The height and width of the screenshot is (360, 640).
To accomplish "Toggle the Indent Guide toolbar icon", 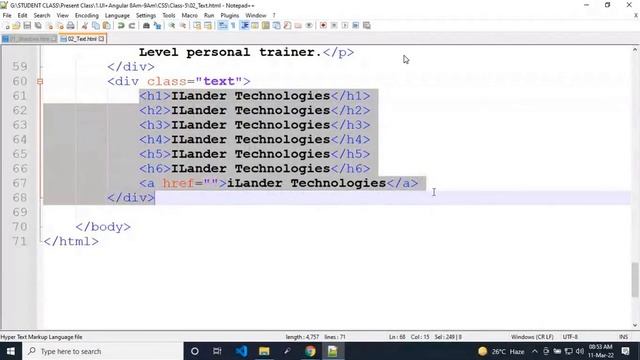I will [244, 26].
